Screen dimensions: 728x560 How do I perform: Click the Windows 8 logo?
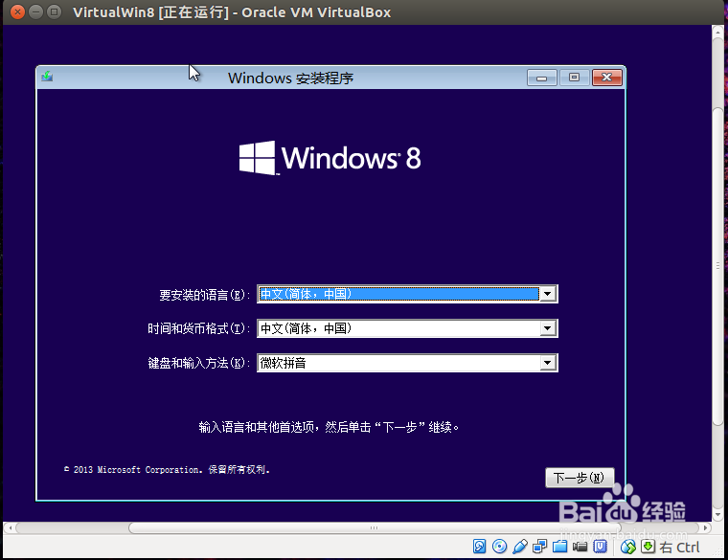tap(330, 158)
